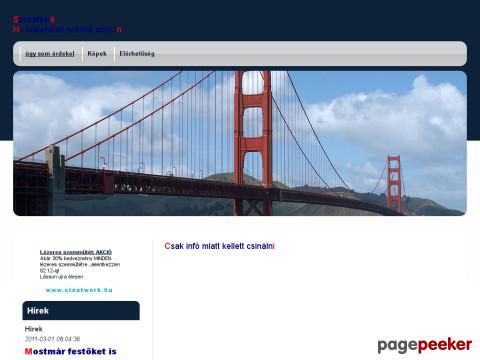Click the distant small bridge tower in the banner
Screen dimensions: 480x360
tap(394, 183)
